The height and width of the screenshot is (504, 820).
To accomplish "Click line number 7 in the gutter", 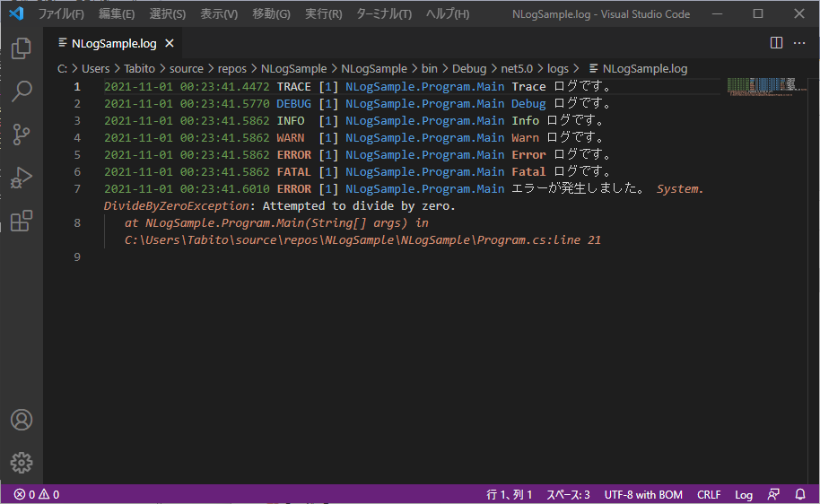I will pyautogui.click(x=77, y=188).
